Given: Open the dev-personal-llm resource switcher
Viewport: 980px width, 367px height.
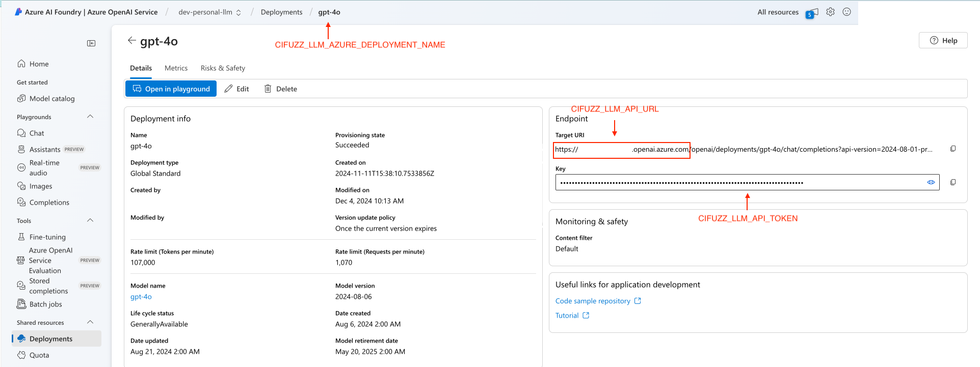Looking at the screenshot, I should pos(209,12).
